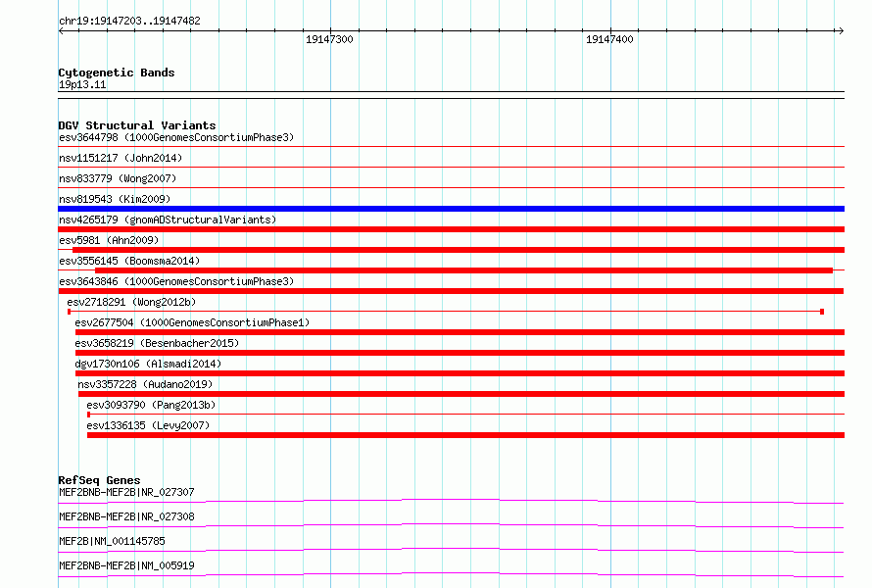
Task: Click the right arrowhead of the ruler
Action: click(841, 30)
